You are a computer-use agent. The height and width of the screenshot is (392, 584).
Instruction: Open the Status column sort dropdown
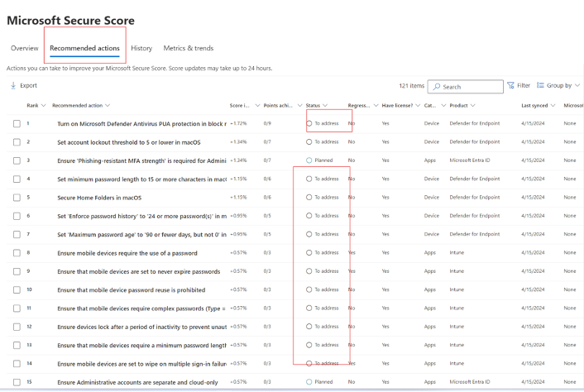[x=325, y=105]
